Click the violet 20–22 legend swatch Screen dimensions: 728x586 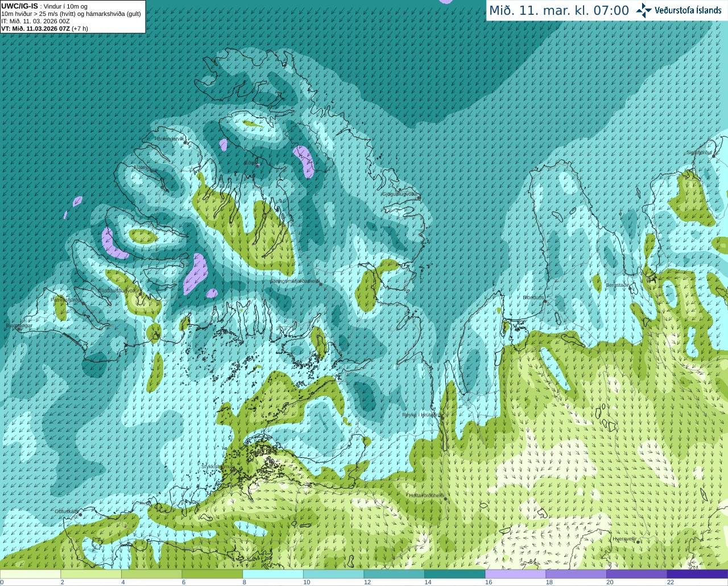pos(637,574)
